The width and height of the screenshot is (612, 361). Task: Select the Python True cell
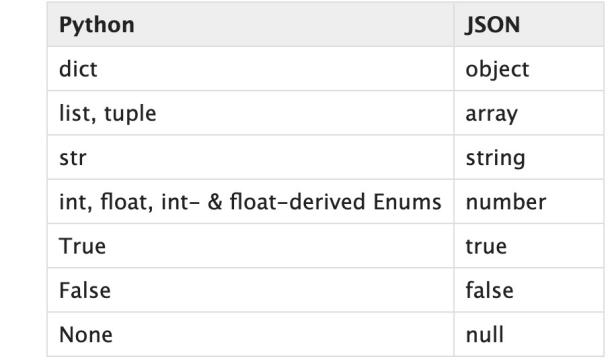[251, 246]
